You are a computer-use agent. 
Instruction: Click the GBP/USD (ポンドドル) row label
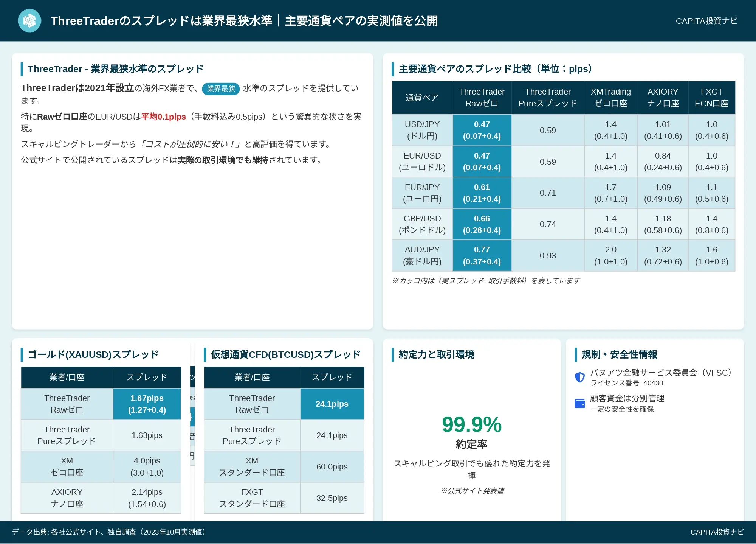point(422,224)
